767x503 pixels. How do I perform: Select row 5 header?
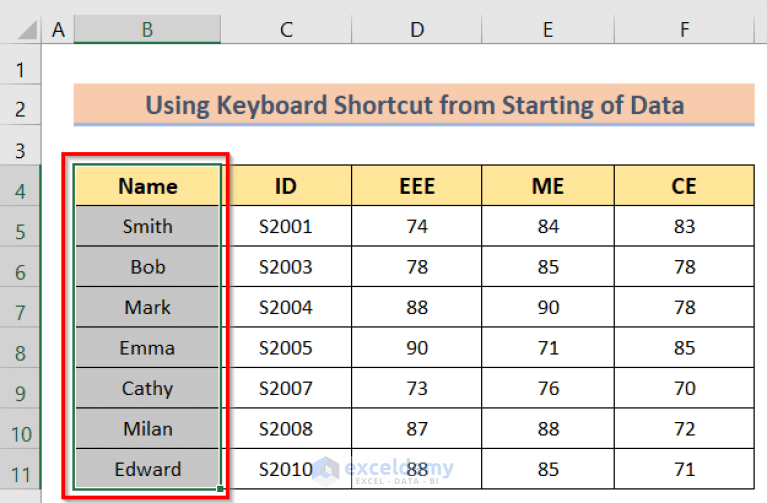click(x=20, y=226)
